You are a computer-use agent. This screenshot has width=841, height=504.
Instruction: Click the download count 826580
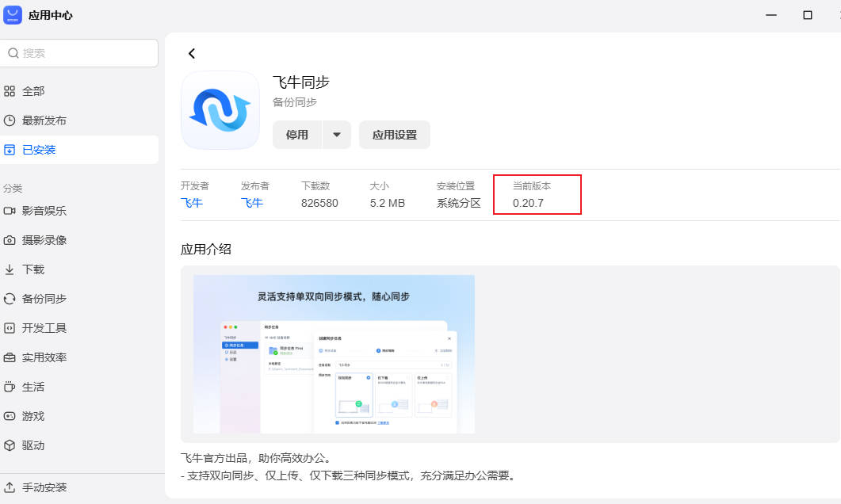[x=319, y=203]
